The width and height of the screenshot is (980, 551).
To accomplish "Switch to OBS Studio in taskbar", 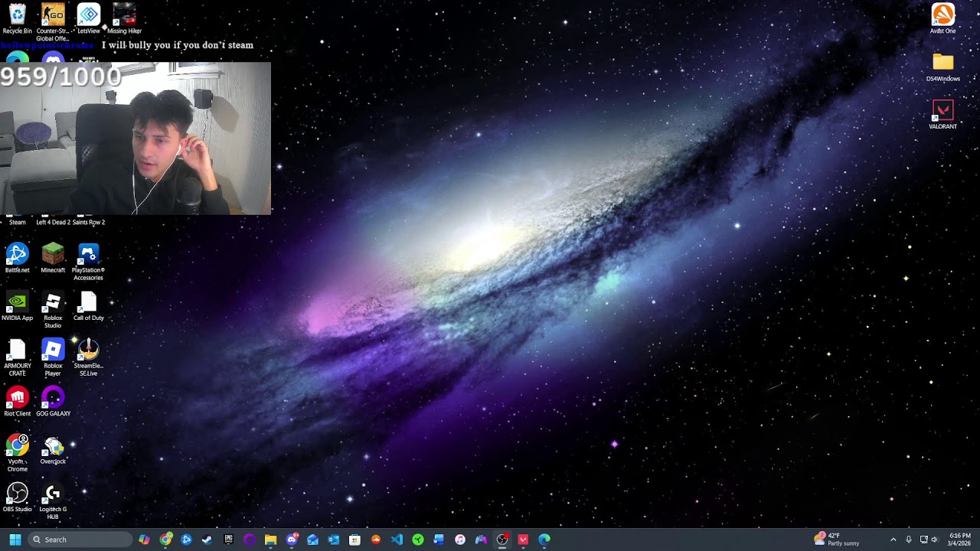I will point(501,540).
